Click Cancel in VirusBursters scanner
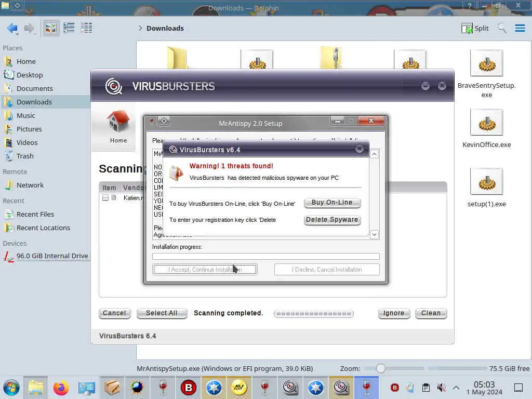The image size is (532, 399). click(114, 313)
